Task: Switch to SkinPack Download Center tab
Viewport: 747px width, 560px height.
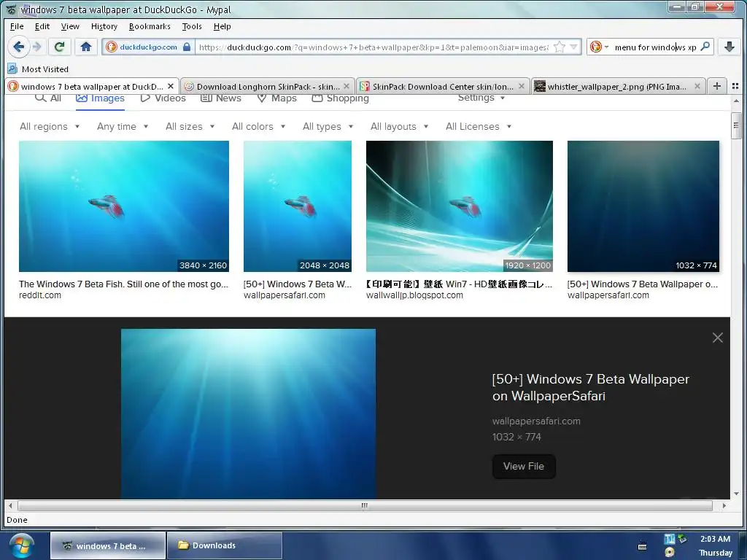Action: 443,86
